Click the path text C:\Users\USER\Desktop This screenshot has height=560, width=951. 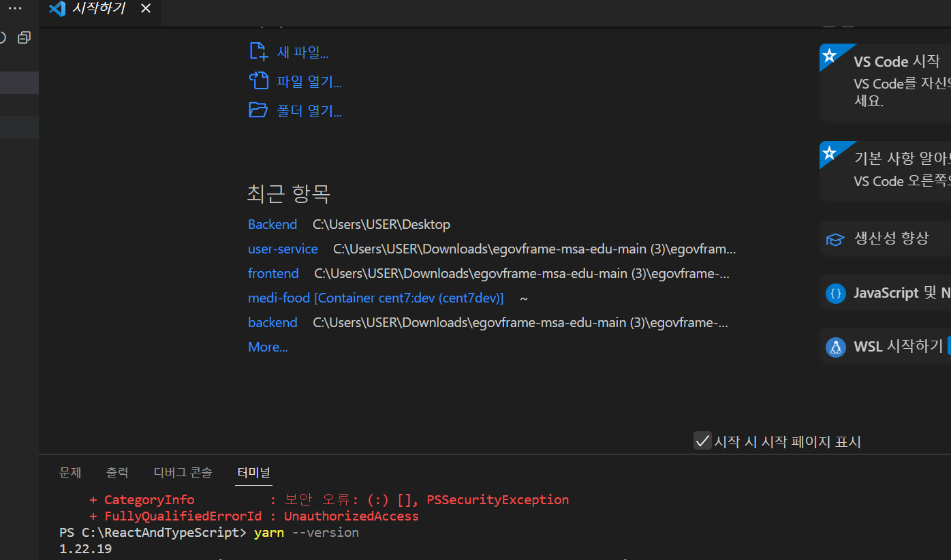point(381,224)
